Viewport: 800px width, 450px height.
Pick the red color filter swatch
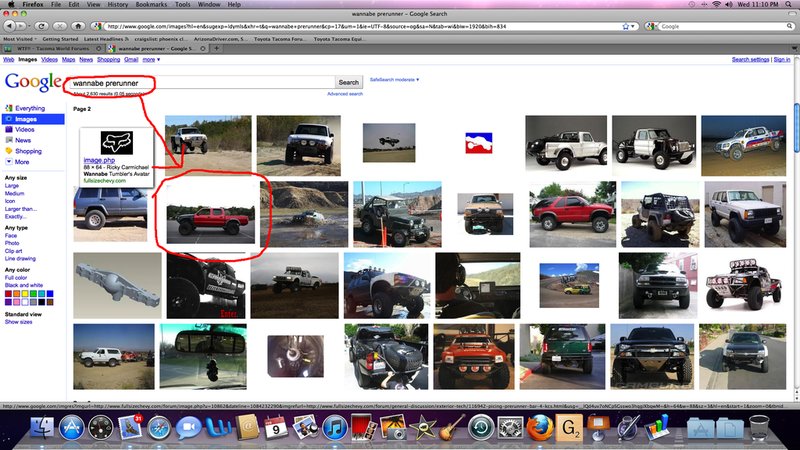pos(8,294)
